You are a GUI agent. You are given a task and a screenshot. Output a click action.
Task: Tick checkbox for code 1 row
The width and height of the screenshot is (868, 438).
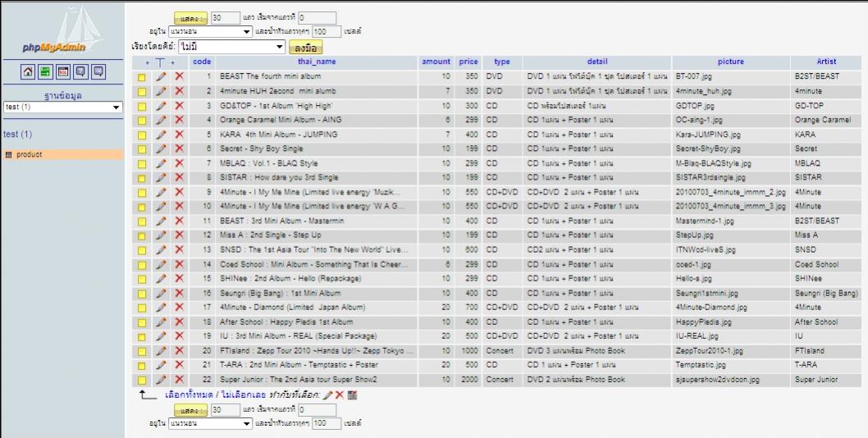(142, 78)
